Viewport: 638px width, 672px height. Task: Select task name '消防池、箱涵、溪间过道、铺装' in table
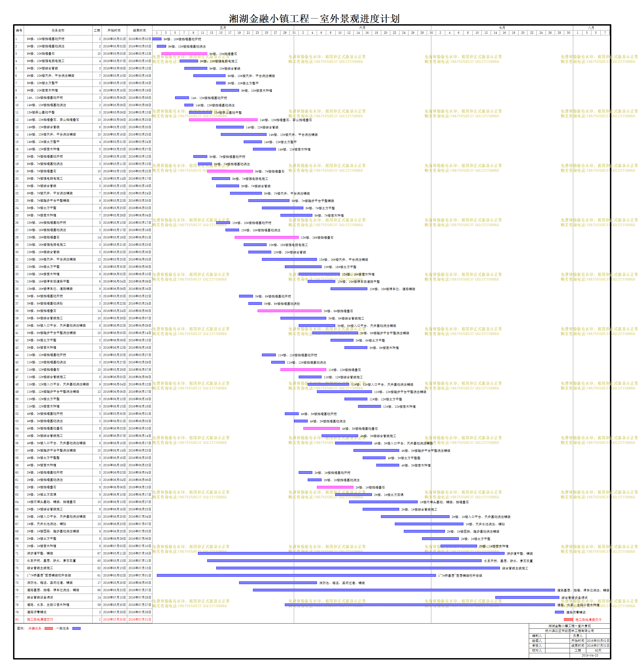(50, 583)
